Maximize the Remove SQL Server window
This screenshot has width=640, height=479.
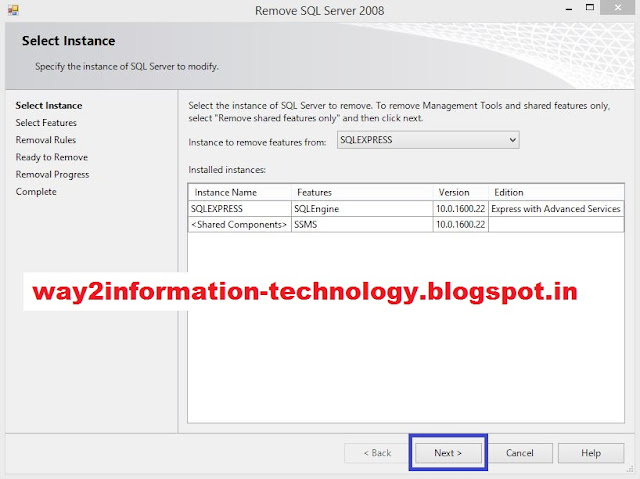(x=590, y=8)
